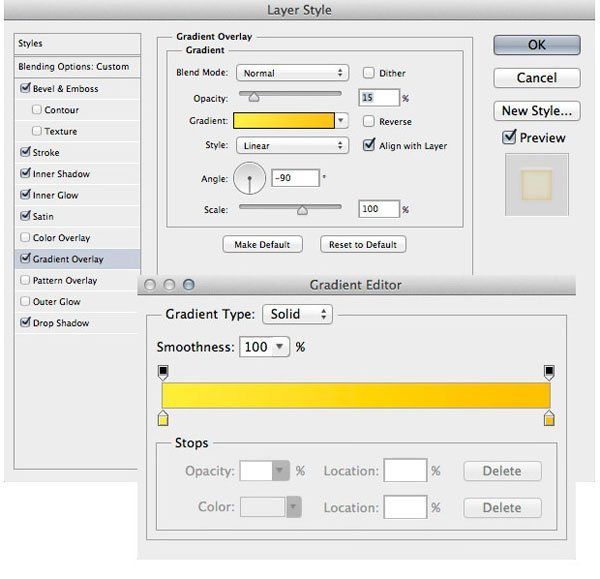Image resolution: width=600 pixels, height=579 pixels.
Task: Click Delete button next to Color stop
Action: pyautogui.click(x=502, y=507)
